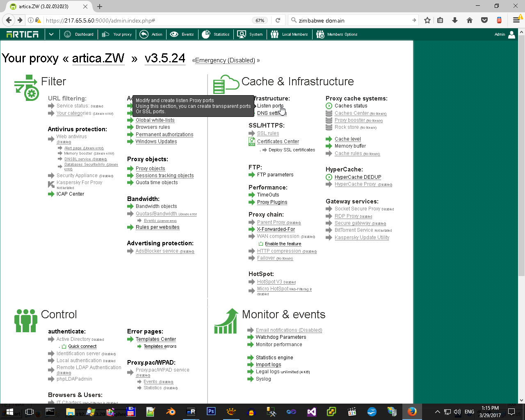
Task: Open Kaspersky Update Utility link
Action: coord(362,237)
